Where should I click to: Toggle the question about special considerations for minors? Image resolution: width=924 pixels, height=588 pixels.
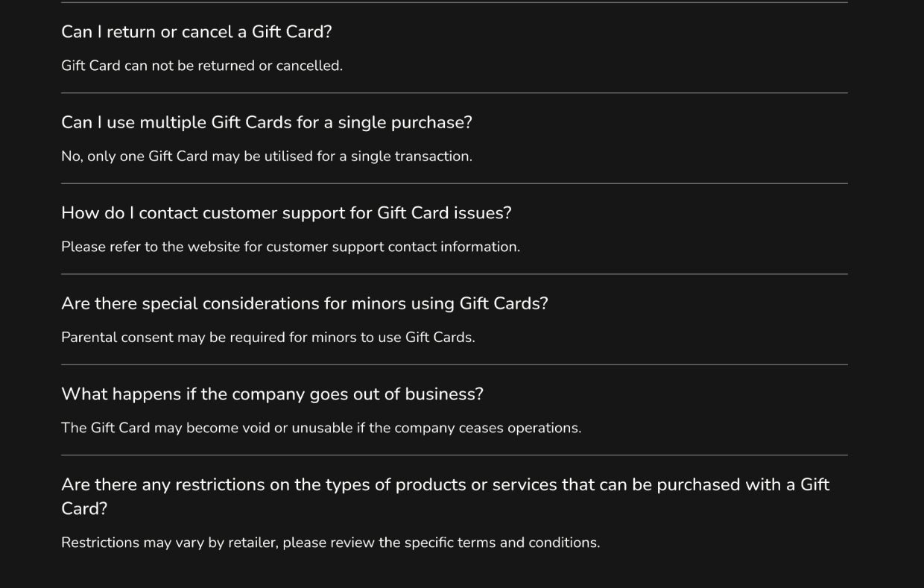pos(305,303)
